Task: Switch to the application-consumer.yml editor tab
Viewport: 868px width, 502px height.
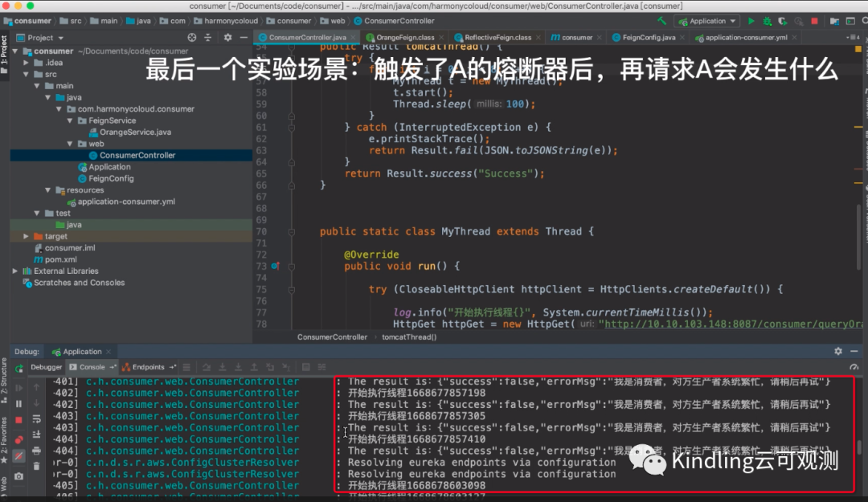Action: (x=746, y=38)
